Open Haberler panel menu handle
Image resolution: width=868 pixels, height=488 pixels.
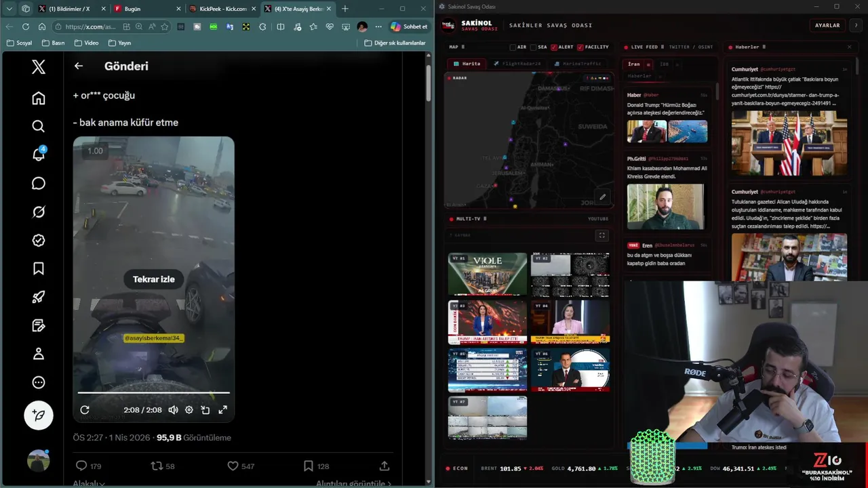[x=764, y=47]
